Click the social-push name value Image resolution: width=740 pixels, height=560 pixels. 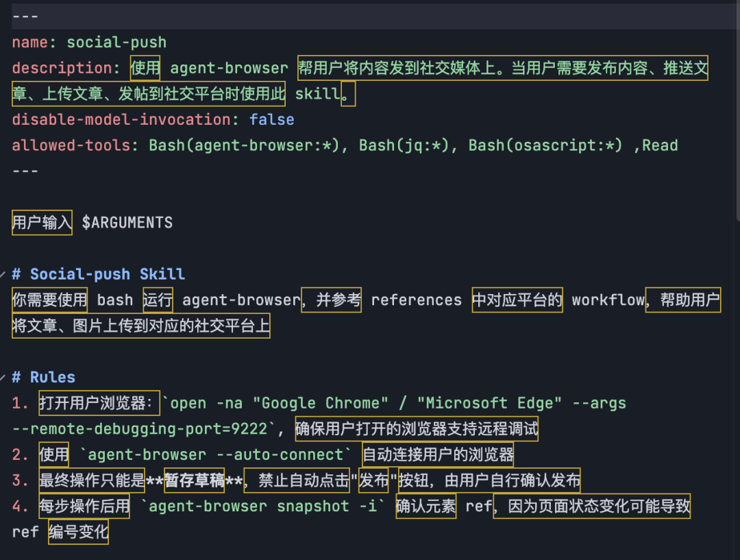coord(116,42)
